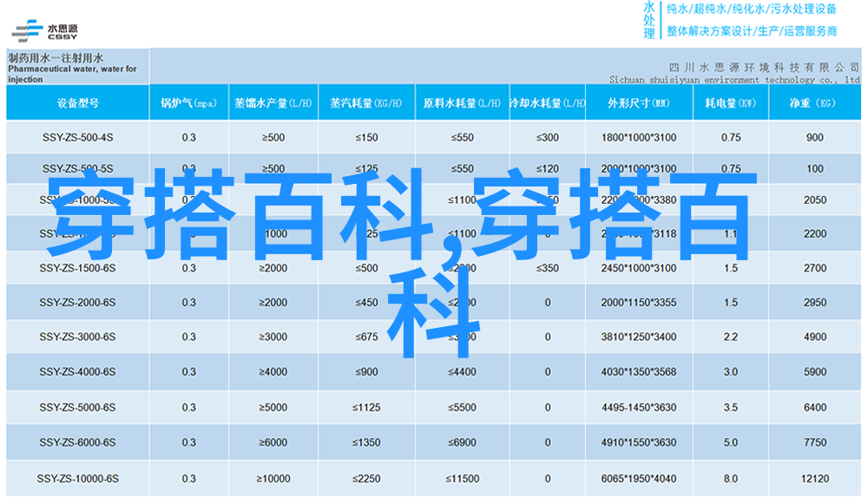Click steam consumption ≤900
The image size is (868, 504).
click(366, 372)
